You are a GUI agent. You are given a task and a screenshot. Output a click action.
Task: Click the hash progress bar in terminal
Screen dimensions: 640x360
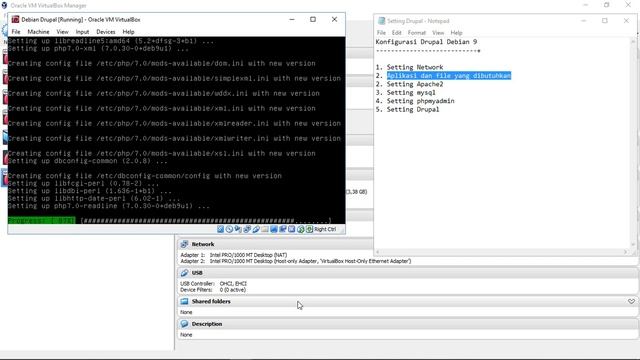(206, 220)
